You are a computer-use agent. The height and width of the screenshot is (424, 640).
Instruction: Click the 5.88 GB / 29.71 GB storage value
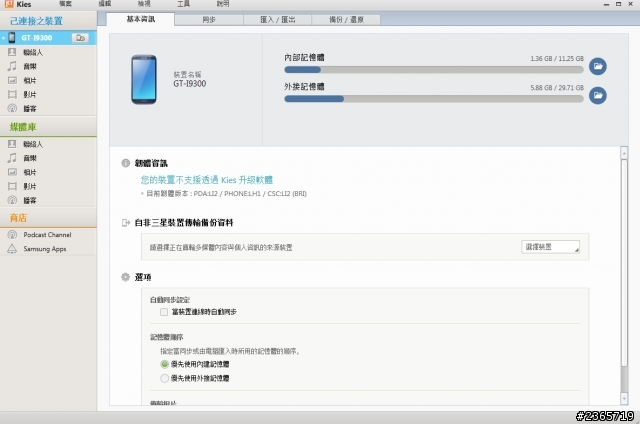click(557, 88)
